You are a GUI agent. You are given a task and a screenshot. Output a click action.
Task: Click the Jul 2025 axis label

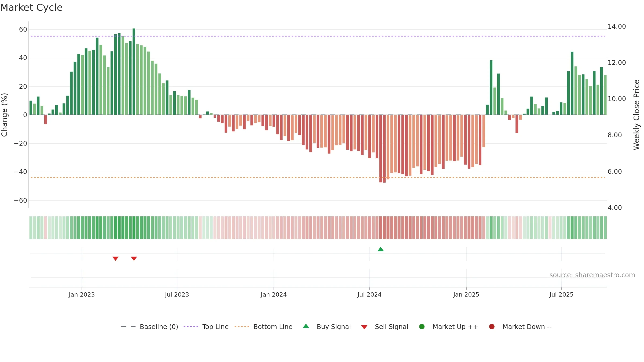tap(561, 294)
